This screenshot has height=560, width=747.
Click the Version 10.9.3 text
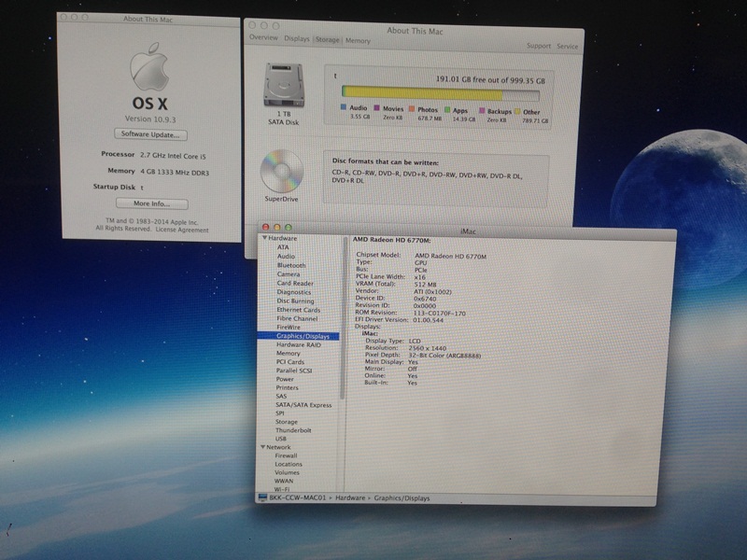(x=150, y=119)
